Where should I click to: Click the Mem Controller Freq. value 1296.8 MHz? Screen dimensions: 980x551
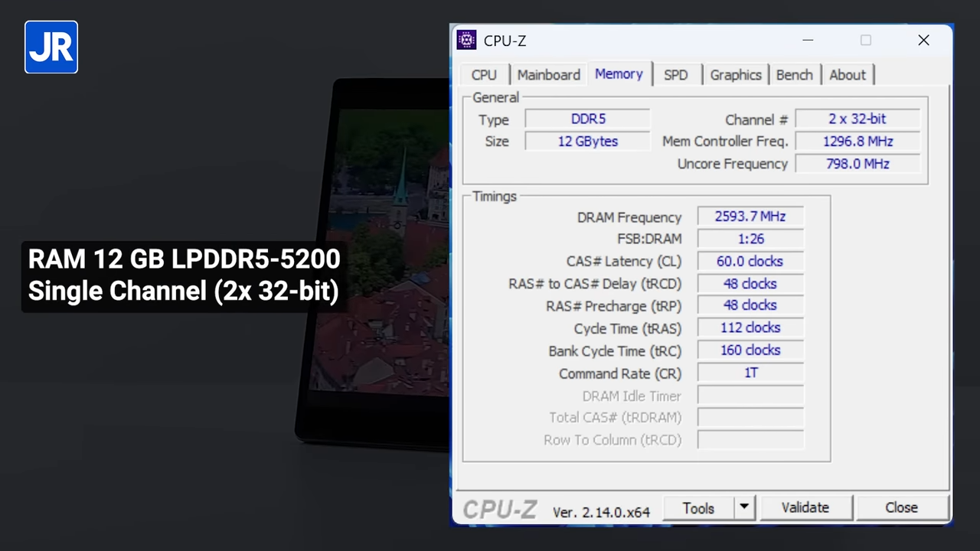coord(857,142)
